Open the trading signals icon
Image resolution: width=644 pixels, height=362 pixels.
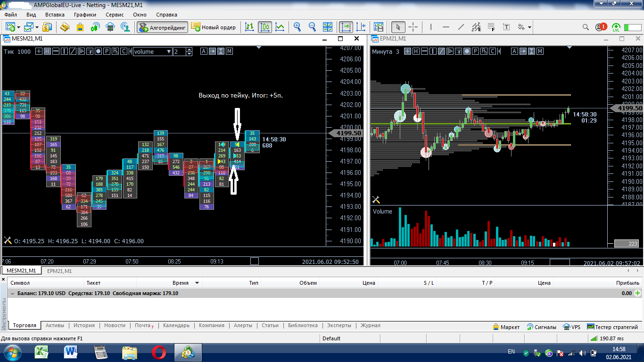point(95,27)
